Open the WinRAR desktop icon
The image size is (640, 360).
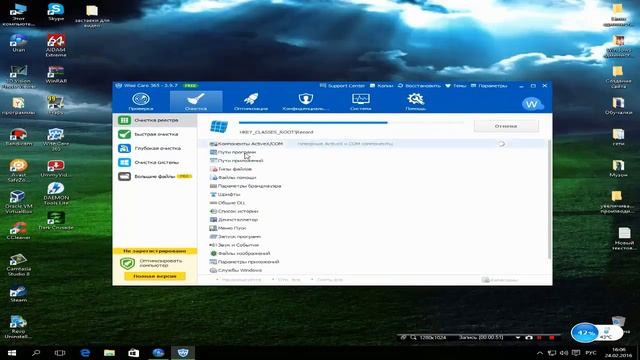[56, 74]
